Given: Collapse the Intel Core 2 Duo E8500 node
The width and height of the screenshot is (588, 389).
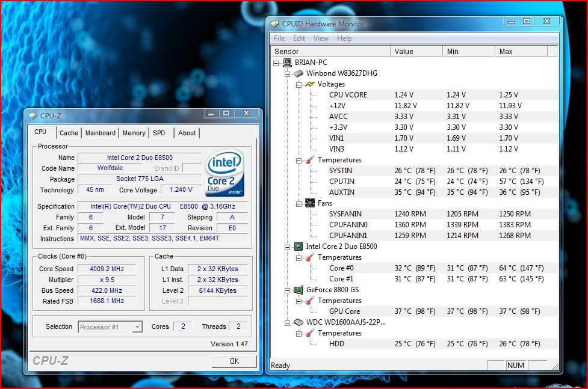Looking at the screenshot, I should (287, 247).
